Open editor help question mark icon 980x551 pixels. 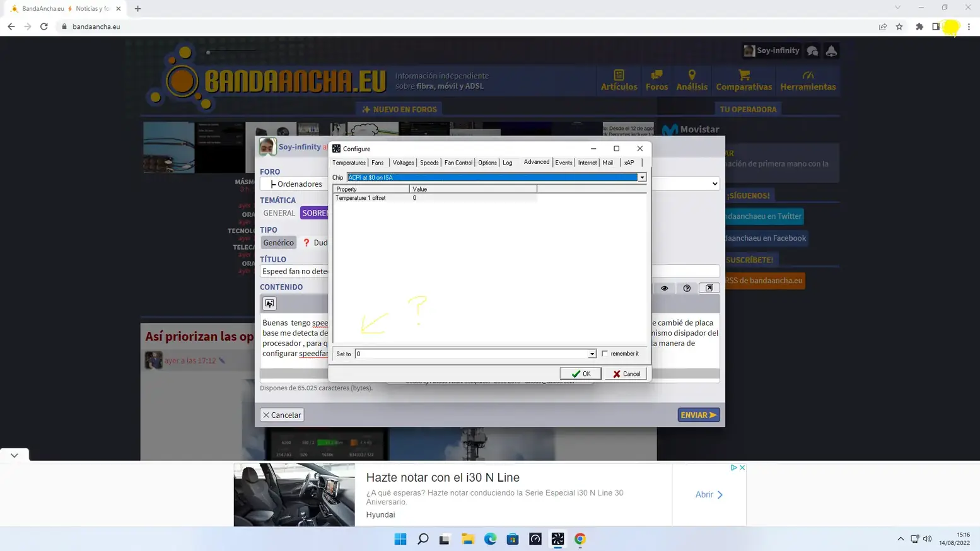click(687, 288)
